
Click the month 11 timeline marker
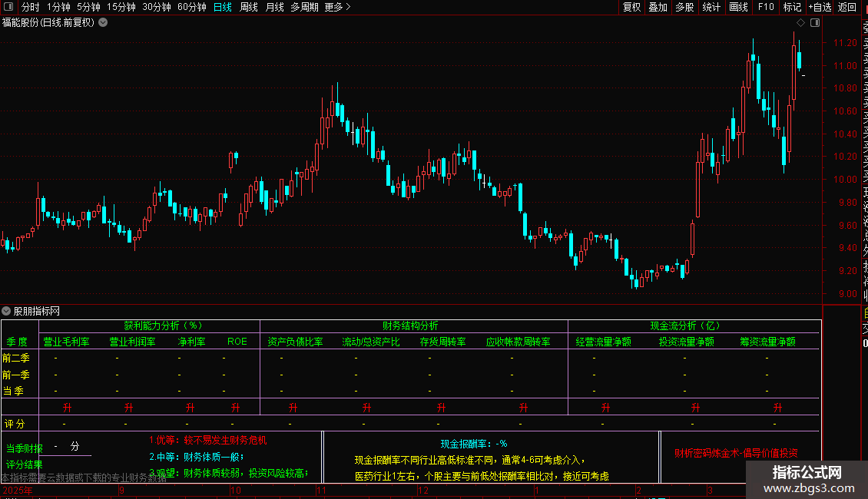coord(322,490)
